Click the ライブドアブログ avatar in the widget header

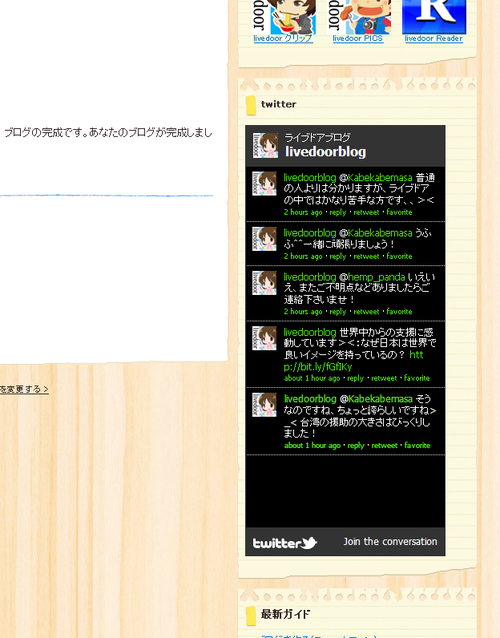(265, 145)
